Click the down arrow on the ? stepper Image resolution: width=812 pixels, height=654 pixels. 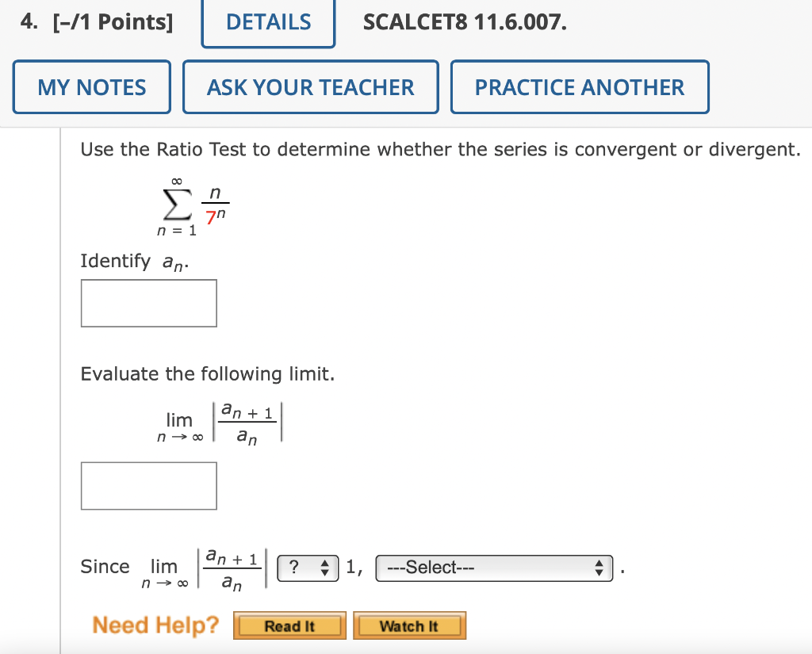[x=324, y=572]
